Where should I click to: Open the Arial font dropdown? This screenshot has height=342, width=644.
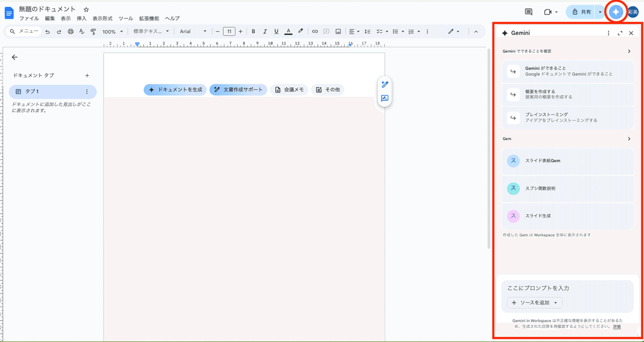pyautogui.click(x=193, y=32)
